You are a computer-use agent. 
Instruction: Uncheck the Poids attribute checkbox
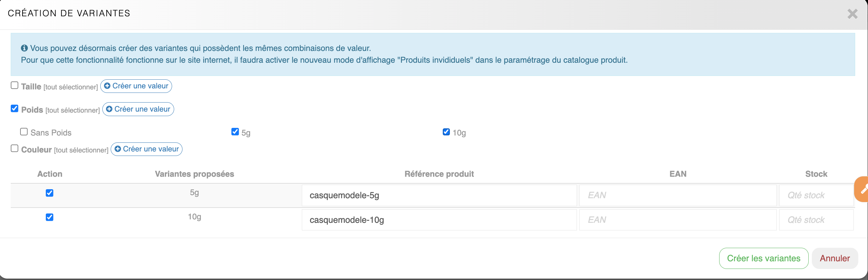[x=15, y=108]
